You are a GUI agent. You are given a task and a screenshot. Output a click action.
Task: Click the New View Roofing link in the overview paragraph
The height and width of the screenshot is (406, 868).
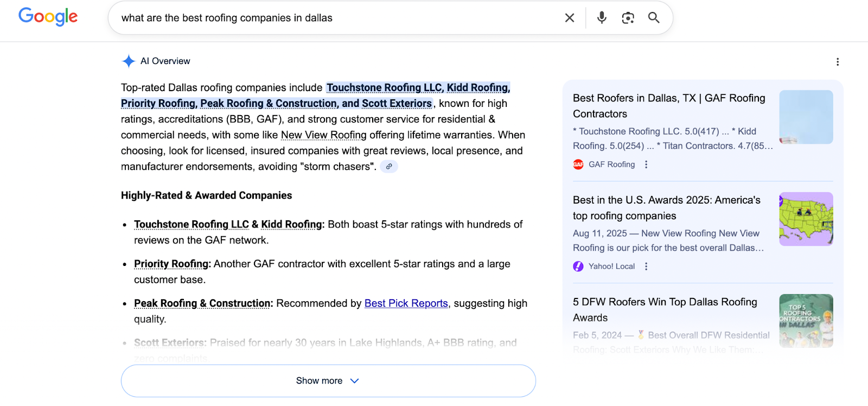[324, 135]
